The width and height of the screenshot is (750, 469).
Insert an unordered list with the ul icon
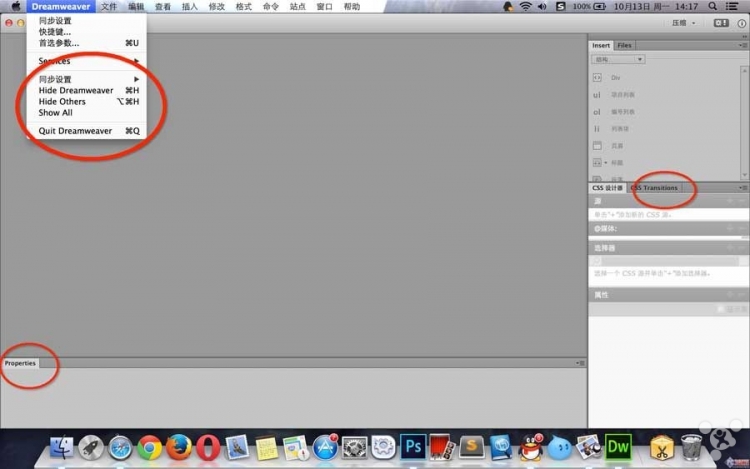[597, 95]
